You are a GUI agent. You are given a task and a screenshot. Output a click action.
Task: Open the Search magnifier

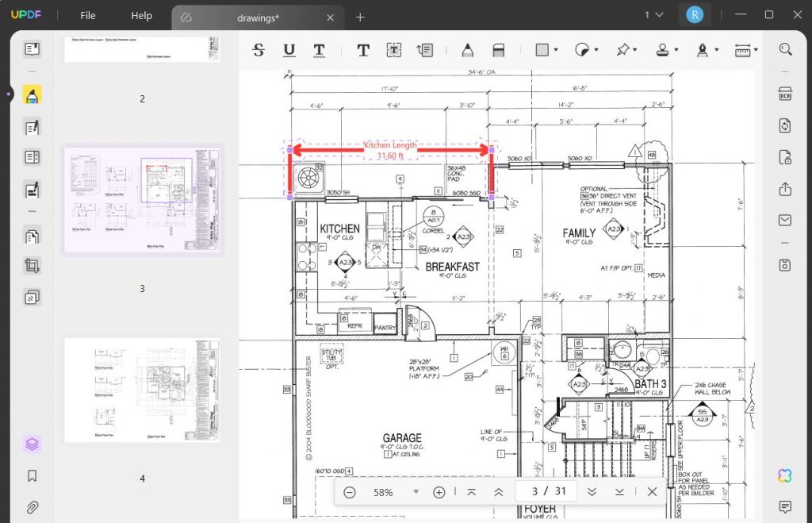tap(785, 48)
